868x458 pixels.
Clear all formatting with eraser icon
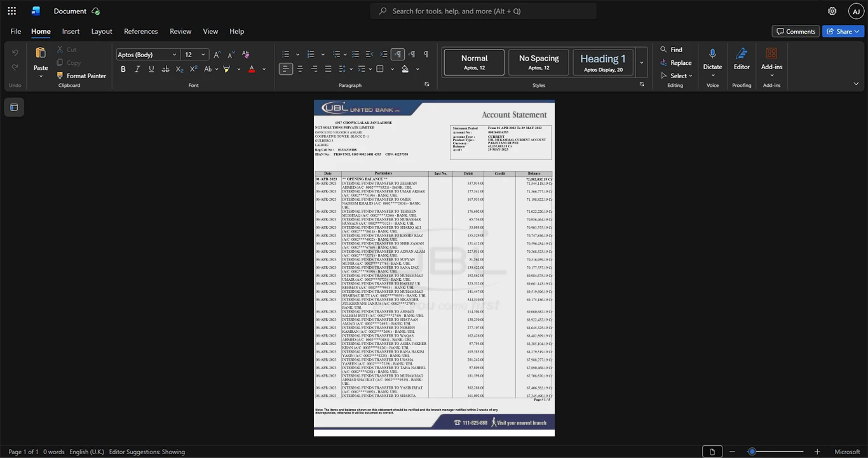pyautogui.click(x=246, y=55)
